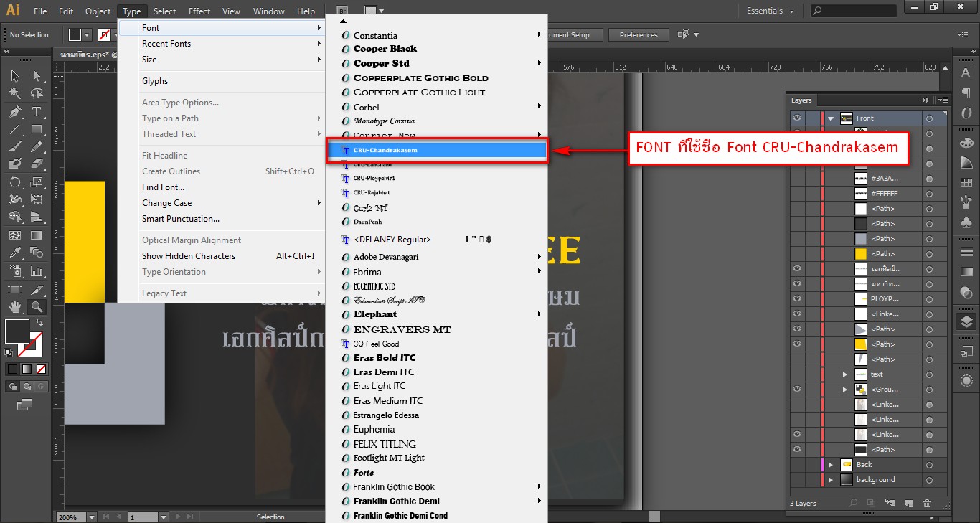Click the fill color box in Tools panel

coord(17,331)
